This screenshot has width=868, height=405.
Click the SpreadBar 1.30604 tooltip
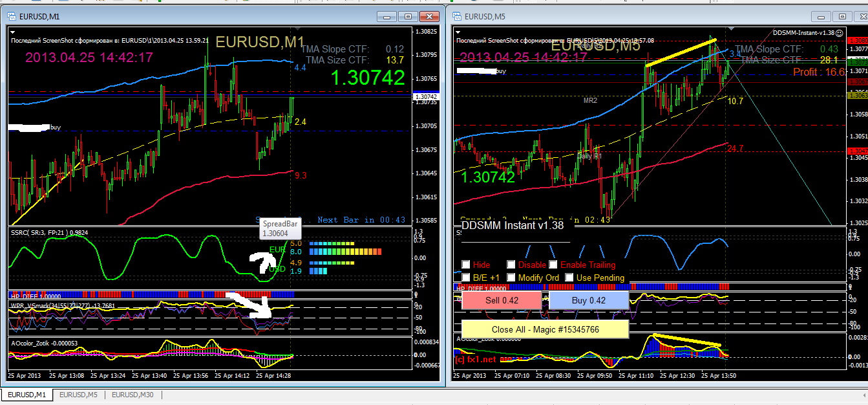click(281, 228)
